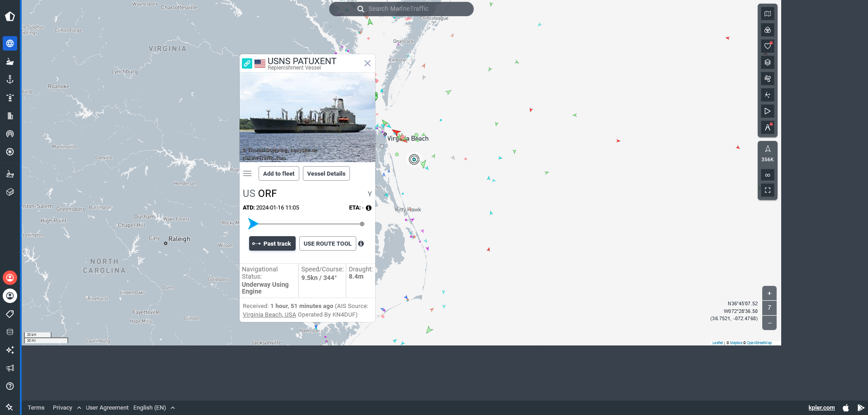
Task: Open the help question mark icon
Action: pyautogui.click(x=10, y=386)
